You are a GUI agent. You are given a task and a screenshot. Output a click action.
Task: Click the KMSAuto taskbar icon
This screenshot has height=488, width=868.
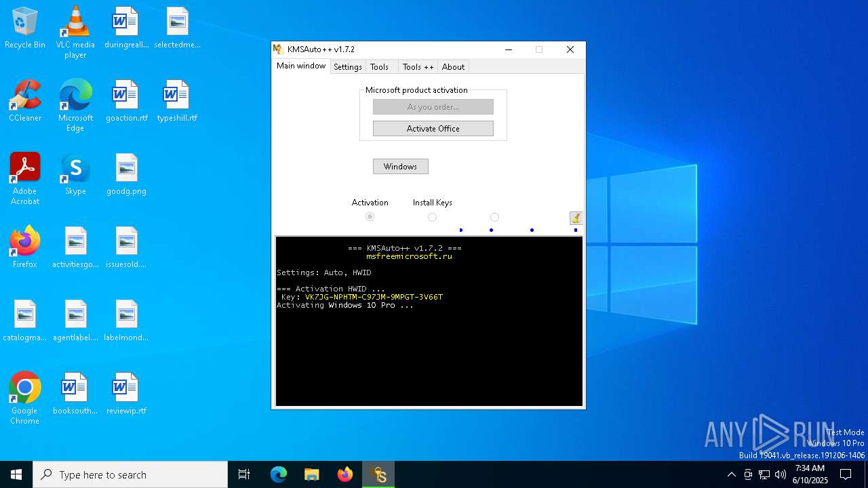click(x=378, y=474)
